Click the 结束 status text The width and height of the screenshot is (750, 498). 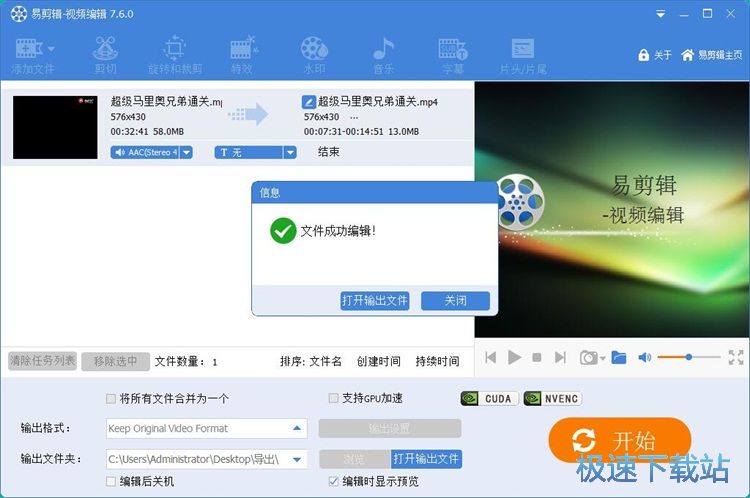(x=329, y=152)
